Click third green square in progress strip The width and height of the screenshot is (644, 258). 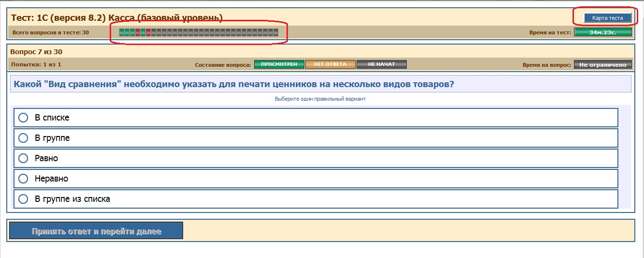point(132,32)
